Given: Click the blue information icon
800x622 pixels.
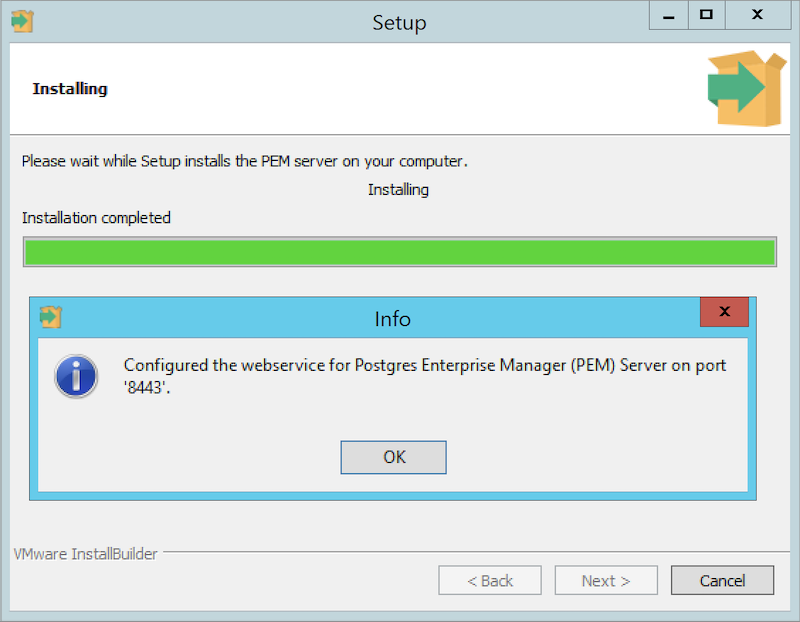Looking at the screenshot, I should coord(76,376).
